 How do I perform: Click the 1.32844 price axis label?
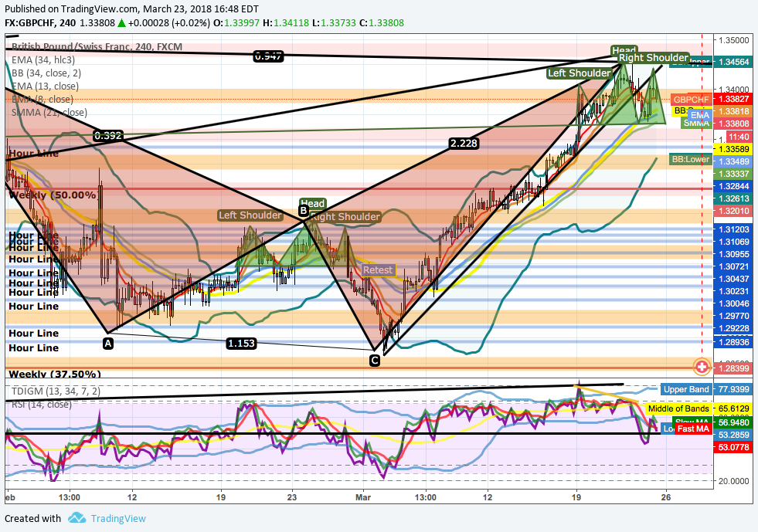pos(733,187)
